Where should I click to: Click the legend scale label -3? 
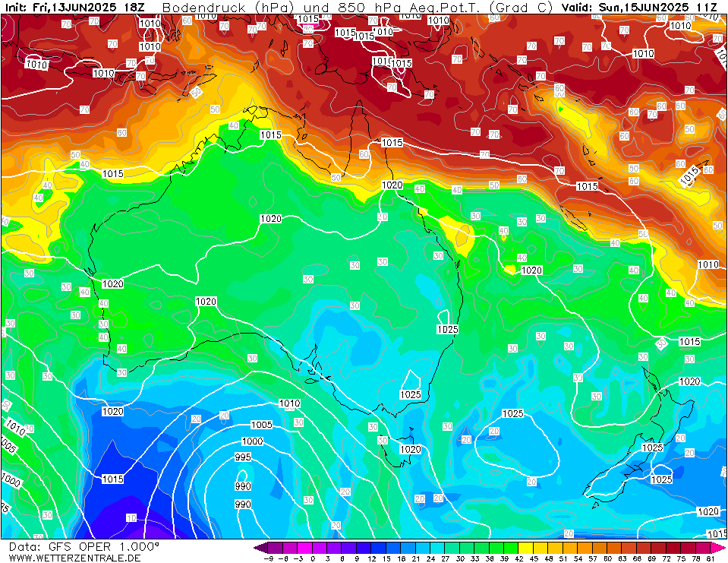click(x=298, y=558)
